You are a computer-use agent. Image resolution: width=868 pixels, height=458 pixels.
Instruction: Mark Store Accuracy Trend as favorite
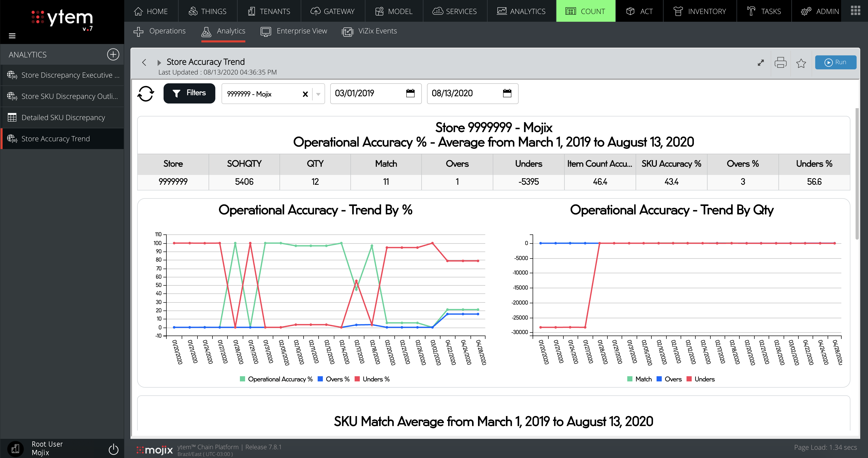(x=801, y=63)
